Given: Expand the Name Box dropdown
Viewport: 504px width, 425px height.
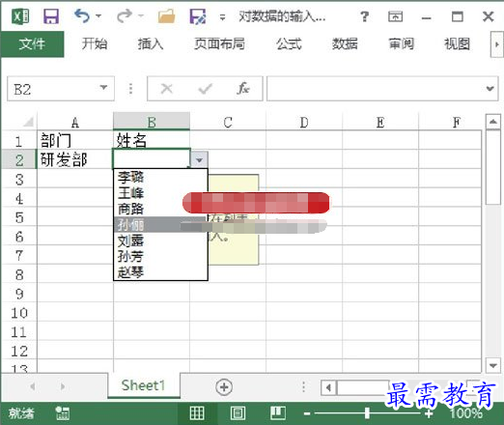Looking at the screenshot, I should point(103,88).
